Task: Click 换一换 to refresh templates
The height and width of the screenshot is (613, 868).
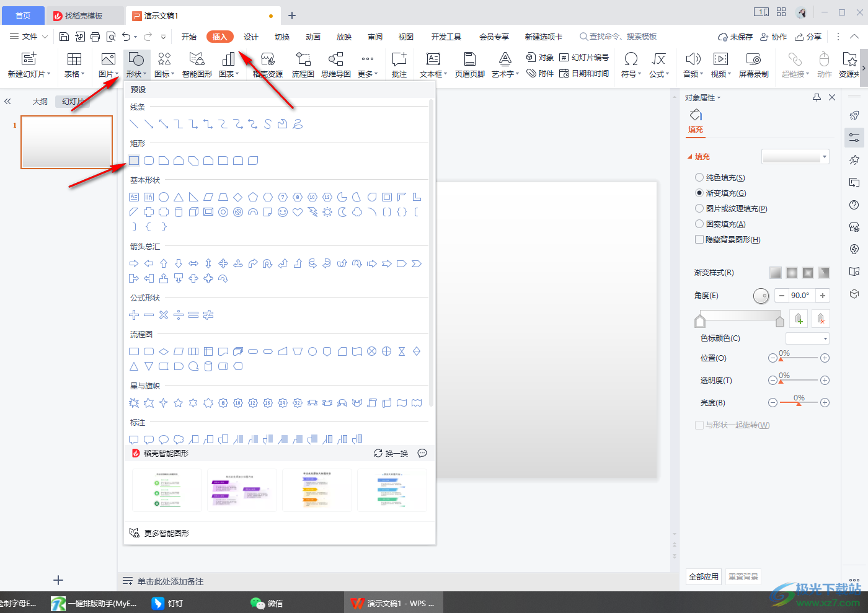Action: (x=391, y=453)
